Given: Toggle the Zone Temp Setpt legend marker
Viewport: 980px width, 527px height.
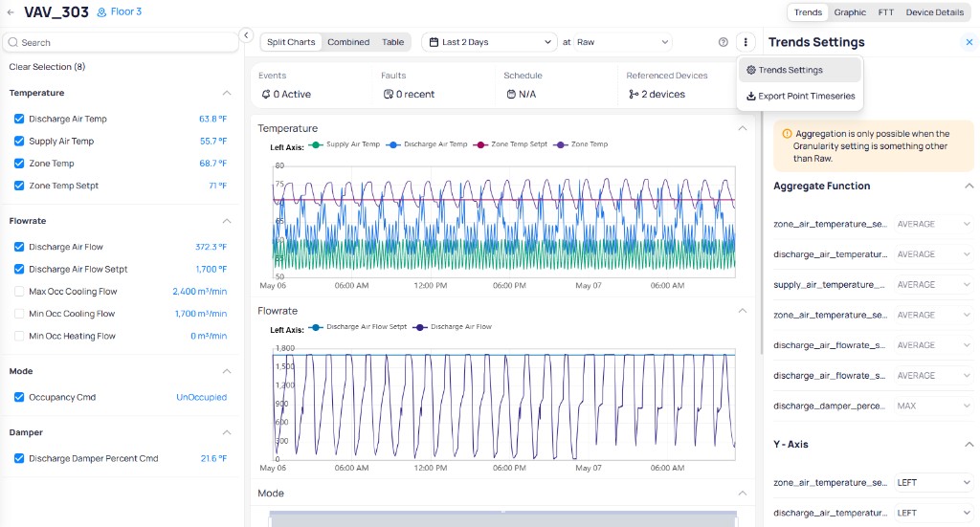Looking at the screenshot, I should [480, 144].
